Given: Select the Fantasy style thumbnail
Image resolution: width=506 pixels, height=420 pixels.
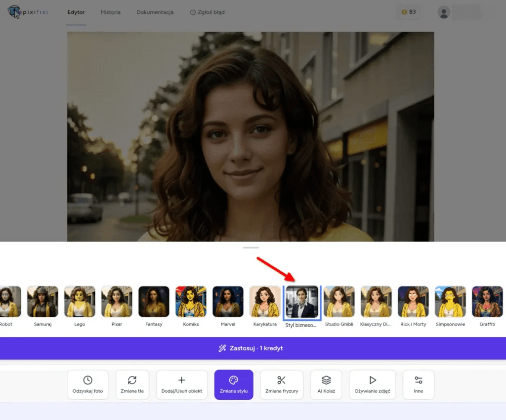Looking at the screenshot, I should pos(154,301).
